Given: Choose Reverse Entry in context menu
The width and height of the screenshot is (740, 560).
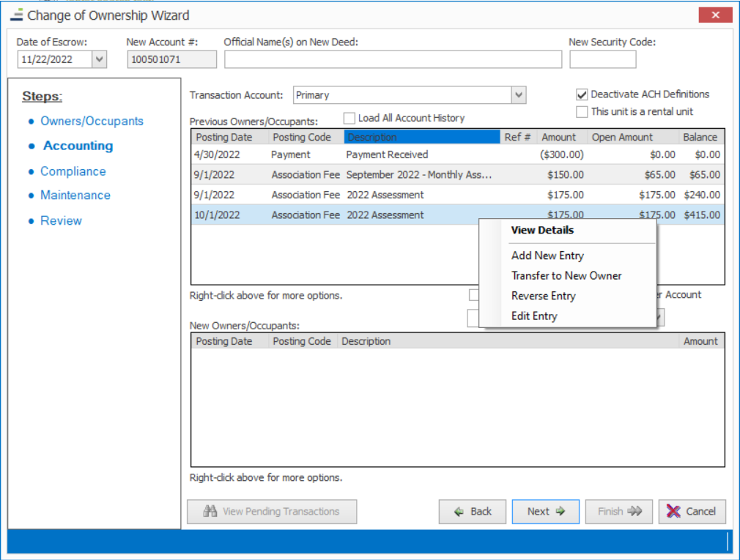Looking at the screenshot, I should (543, 296).
